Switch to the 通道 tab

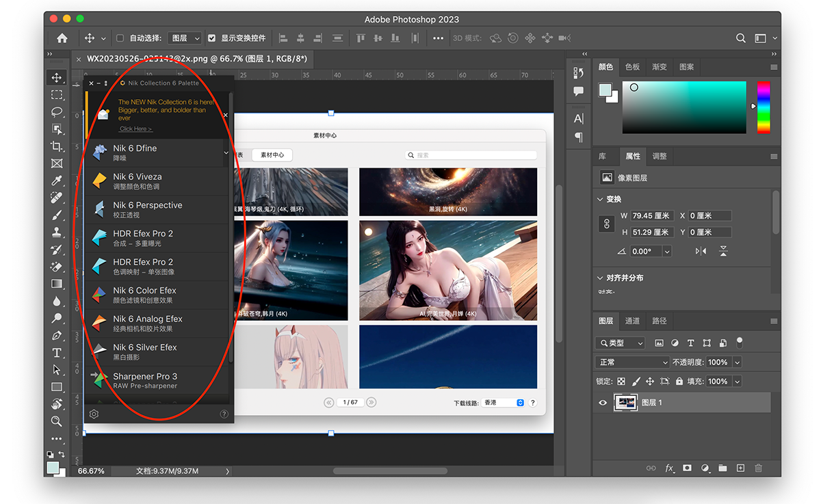point(632,321)
